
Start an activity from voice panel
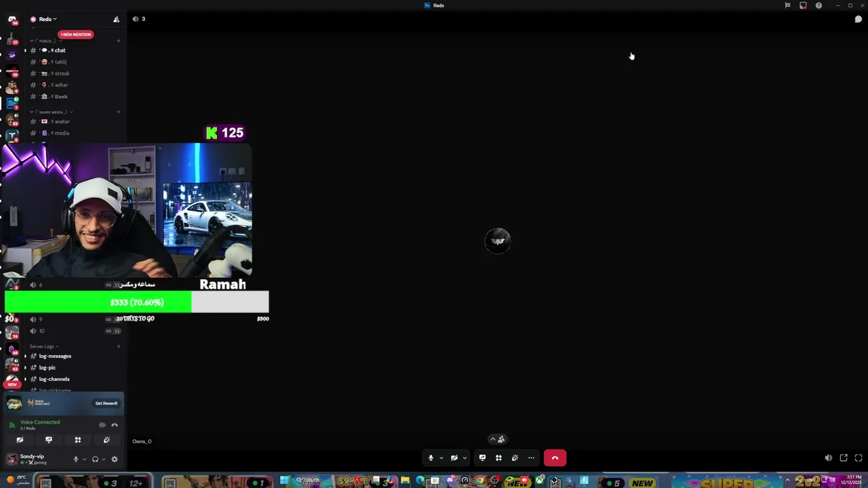pyautogui.click(x=78, y=440)
